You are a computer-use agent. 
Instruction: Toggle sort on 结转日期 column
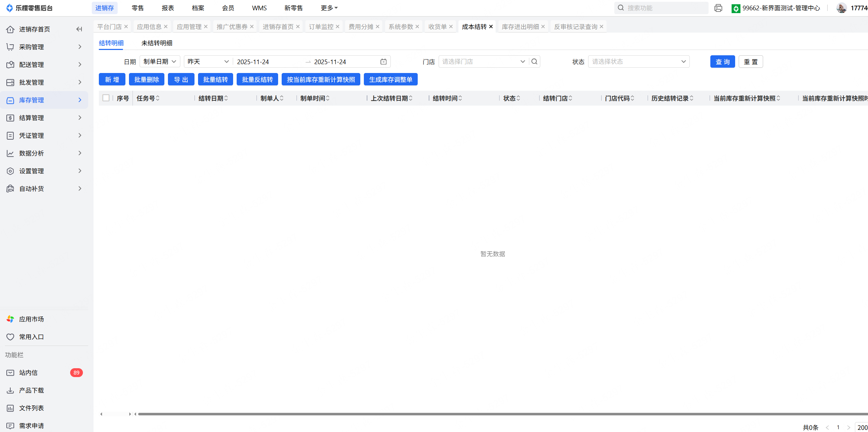click(x=226, y=98)
